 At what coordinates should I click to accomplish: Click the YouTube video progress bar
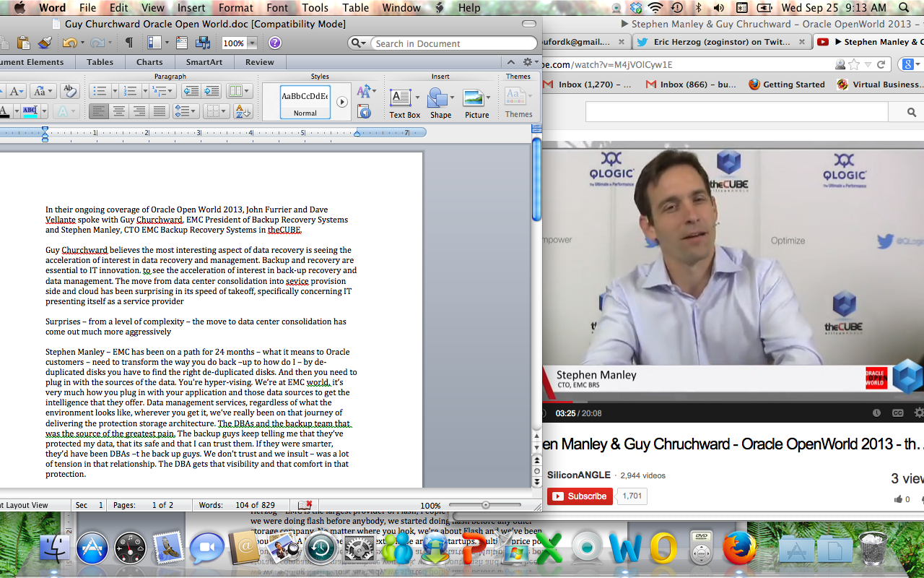tap(733, 402)
